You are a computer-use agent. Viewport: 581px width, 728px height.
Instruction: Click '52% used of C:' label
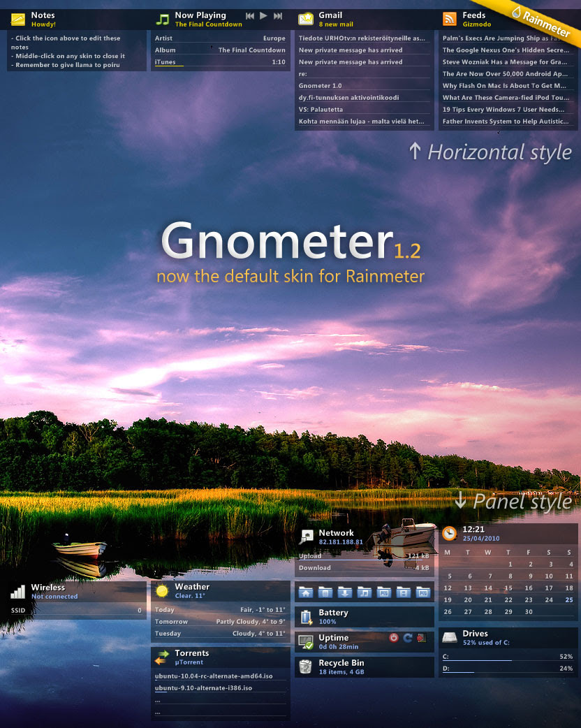click(x=486, y=643)
